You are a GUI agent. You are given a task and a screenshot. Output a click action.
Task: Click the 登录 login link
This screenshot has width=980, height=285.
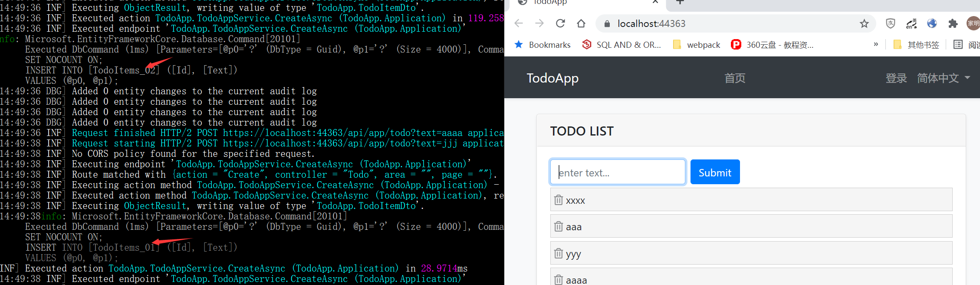point(896,78)
